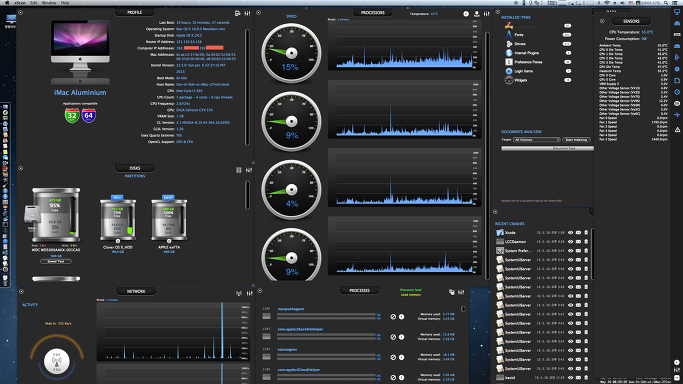Open Processes panel settings sliders icon
The image size is (683, 384).
(x=461, y=292)
